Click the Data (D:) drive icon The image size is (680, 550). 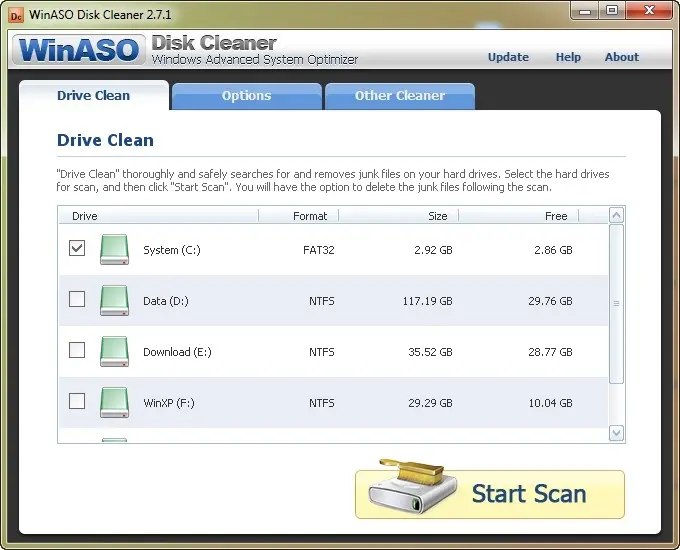(114, 300)
